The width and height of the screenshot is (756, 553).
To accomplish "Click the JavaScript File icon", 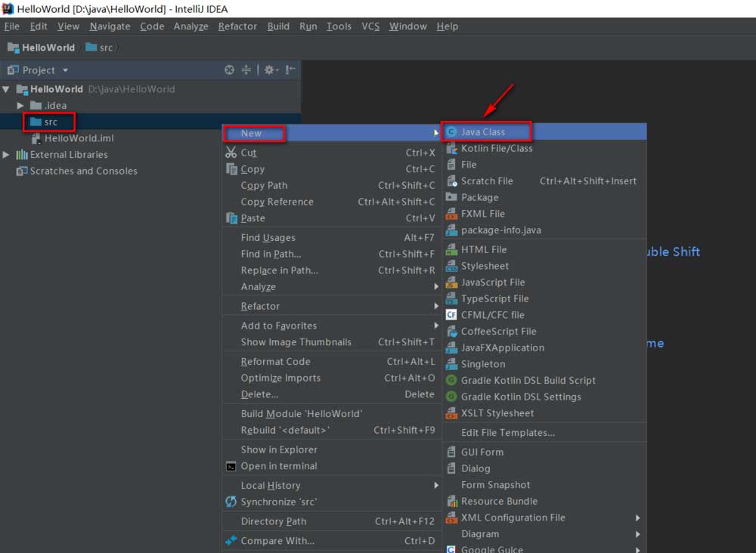I will (451, 283).
